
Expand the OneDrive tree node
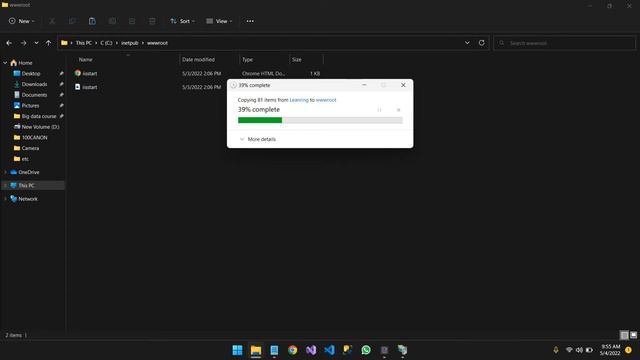click(5, 172)
